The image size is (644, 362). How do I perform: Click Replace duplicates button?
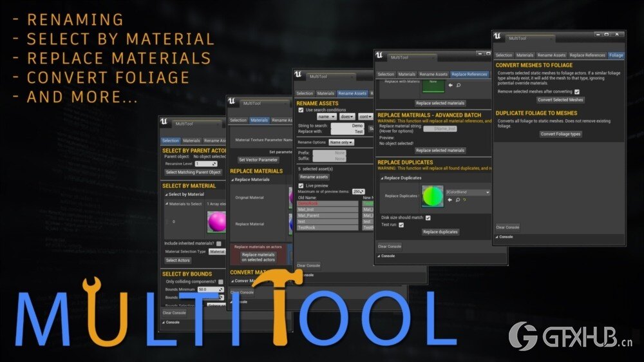440,232
